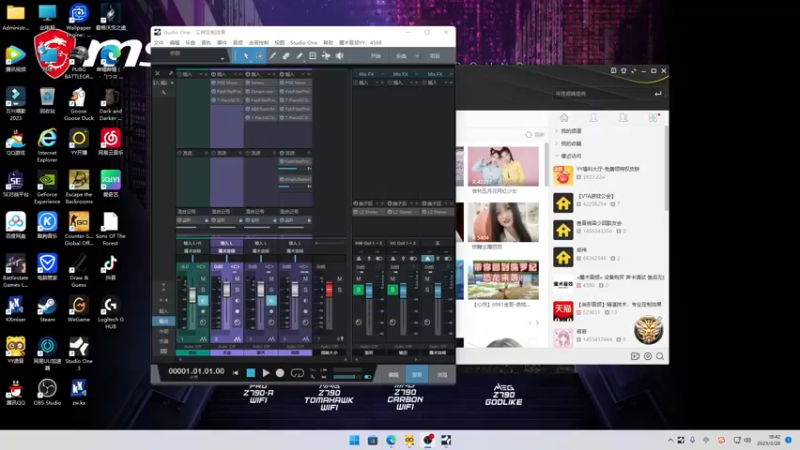800x450 pixels.
Task: Click the blue Stop button in transport
Action: click(x=251, y=373)
